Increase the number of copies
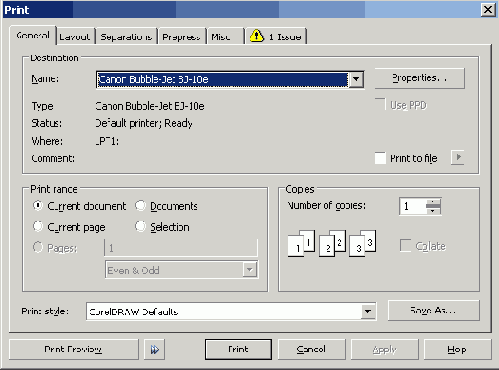 point(433,202)
